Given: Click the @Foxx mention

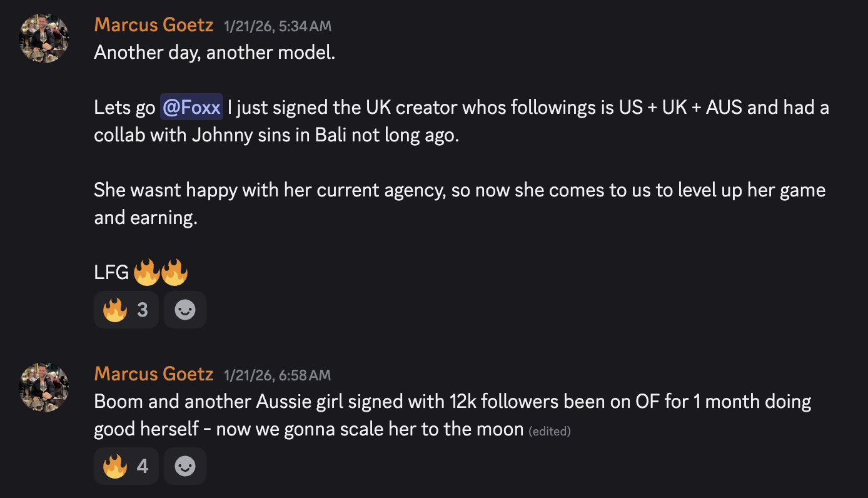Looking at the screenshot, I should (x=191, y=108).
